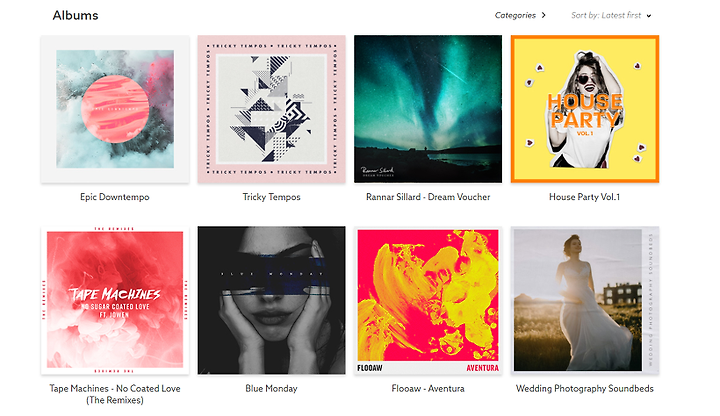
Task: Click the Epic Downtempo title link
Action: point(115,197)
